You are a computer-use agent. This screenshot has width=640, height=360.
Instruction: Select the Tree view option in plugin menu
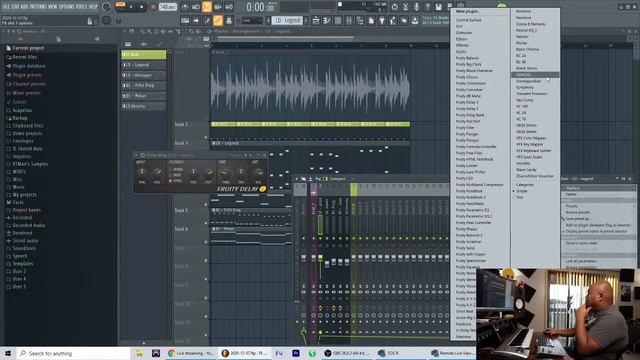coord(519,197)
